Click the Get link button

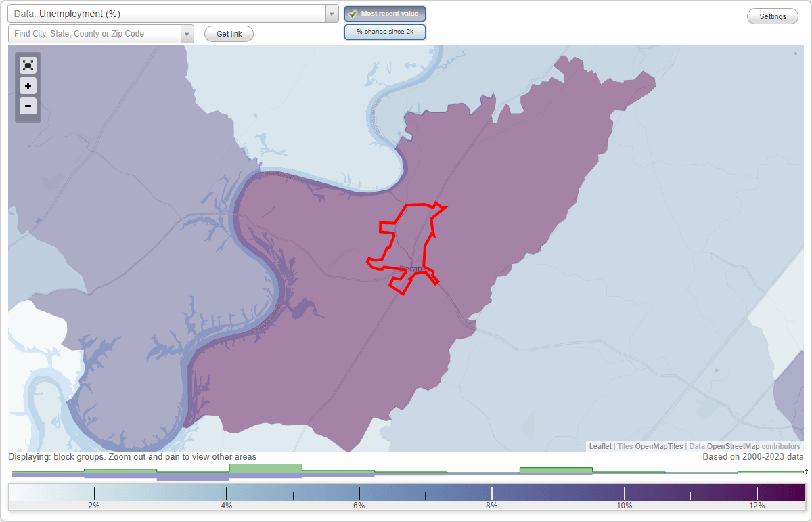(x=229, y=33)
